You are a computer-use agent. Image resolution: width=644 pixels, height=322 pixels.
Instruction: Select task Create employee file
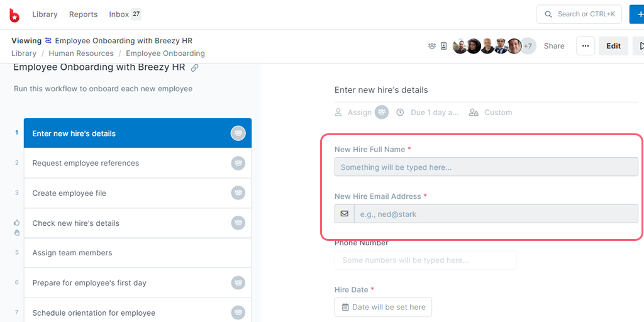coord(138,193)
